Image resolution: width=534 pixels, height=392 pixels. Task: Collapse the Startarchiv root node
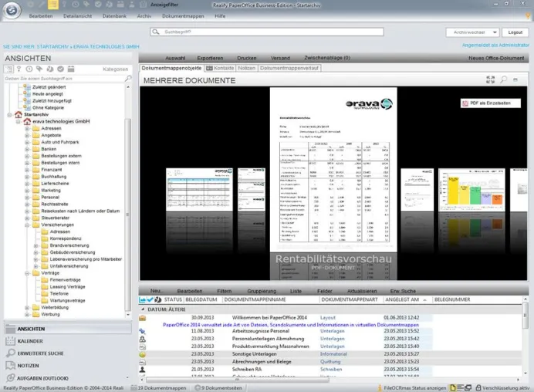9,115
